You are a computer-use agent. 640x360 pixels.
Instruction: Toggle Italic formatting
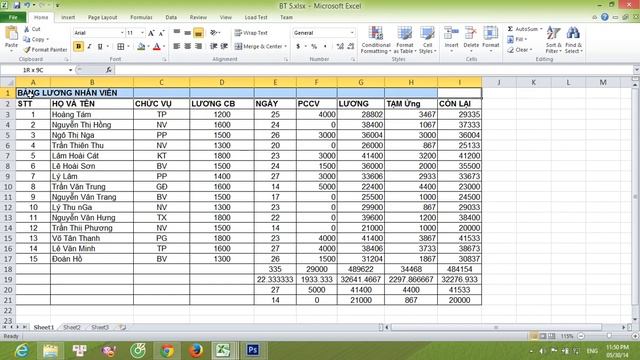(x=89, y=47)
